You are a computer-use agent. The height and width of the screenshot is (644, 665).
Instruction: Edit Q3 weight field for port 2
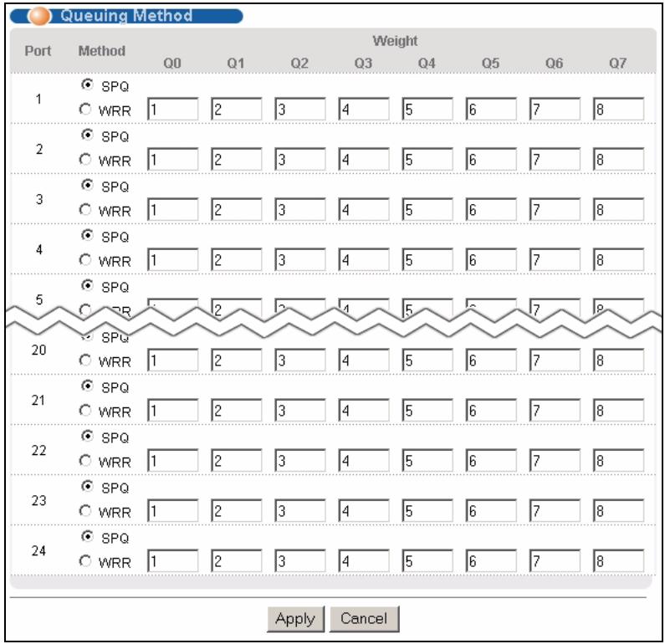(364, 160)
